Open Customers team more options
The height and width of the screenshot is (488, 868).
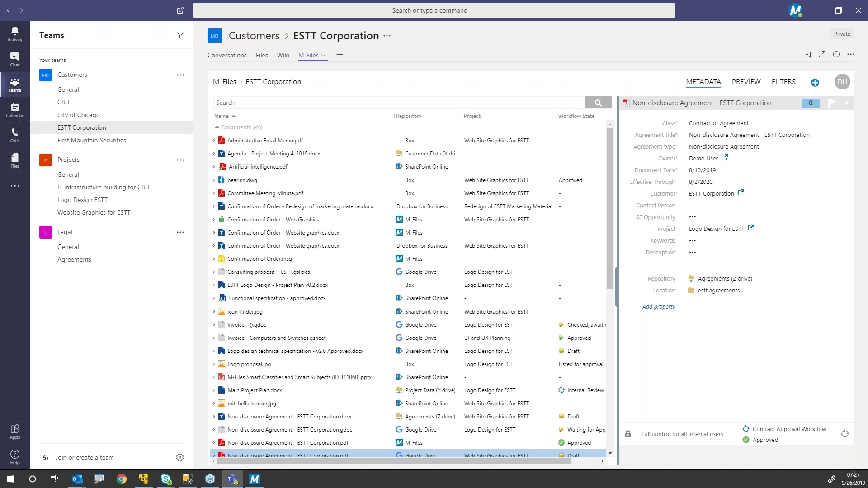pos(180,75)
